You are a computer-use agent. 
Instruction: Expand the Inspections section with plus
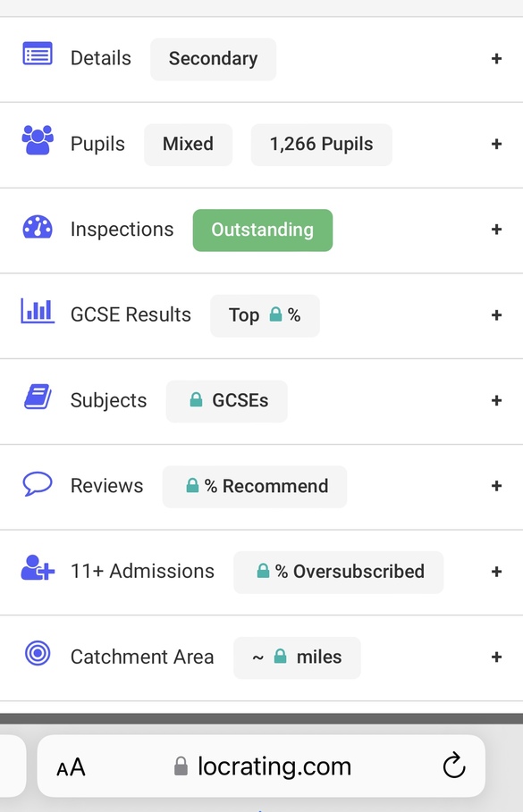496,230
